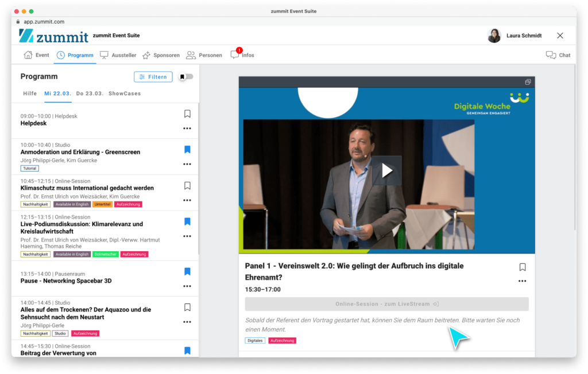This screenshot has height=374, width=588.
Task: Click the Filtern button
Action: 153,77
